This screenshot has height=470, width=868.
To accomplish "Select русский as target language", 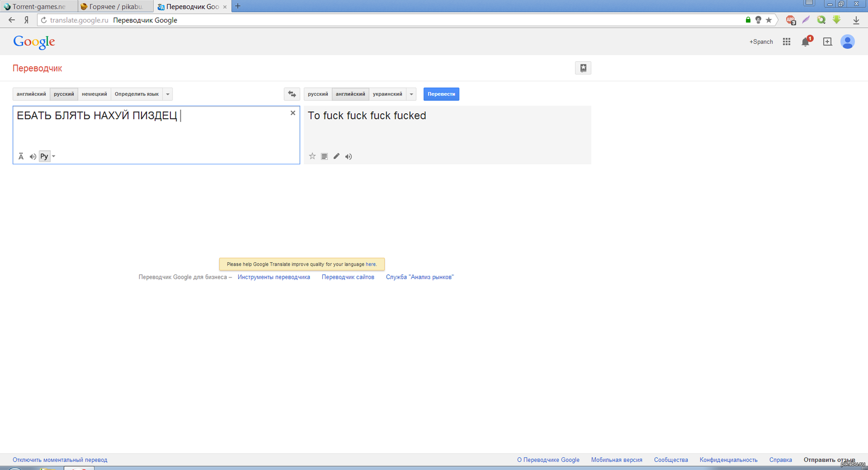I will point(318,94).
